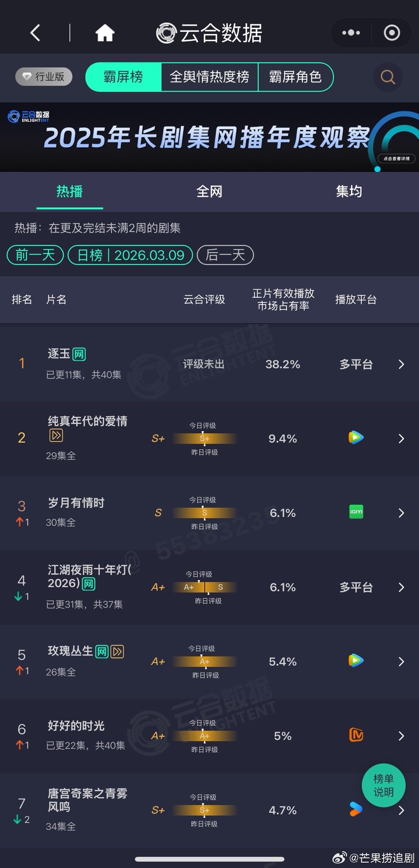The height and width of the screenshot is (868, 419).
Task: Go to home via house icon
Action: click(105, 33)
